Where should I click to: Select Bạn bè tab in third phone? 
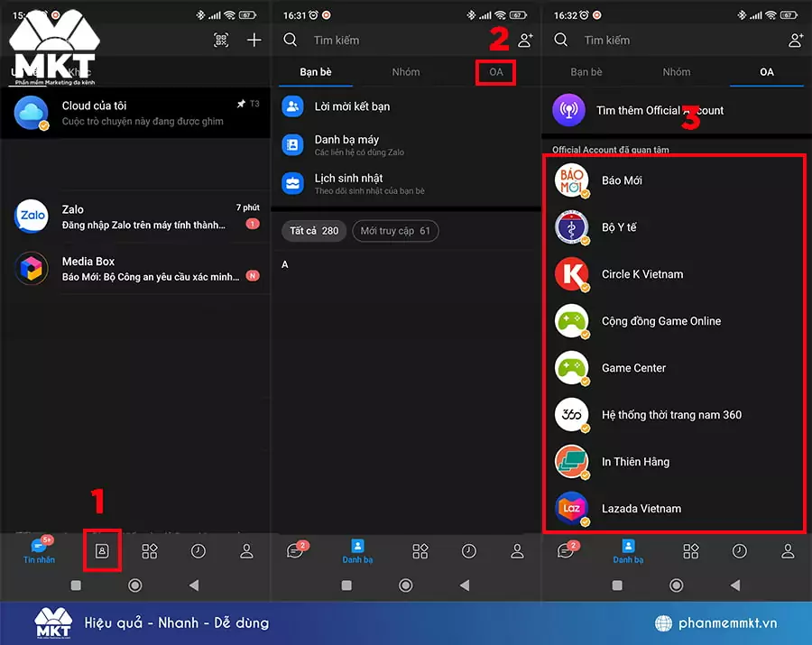pyautogui.click(x=586, y=72)
